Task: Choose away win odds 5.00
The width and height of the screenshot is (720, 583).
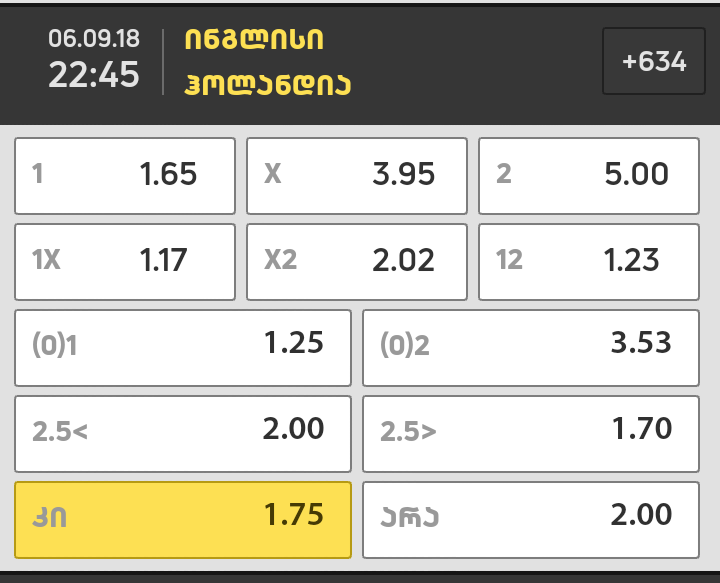Action: click(588, 176)
